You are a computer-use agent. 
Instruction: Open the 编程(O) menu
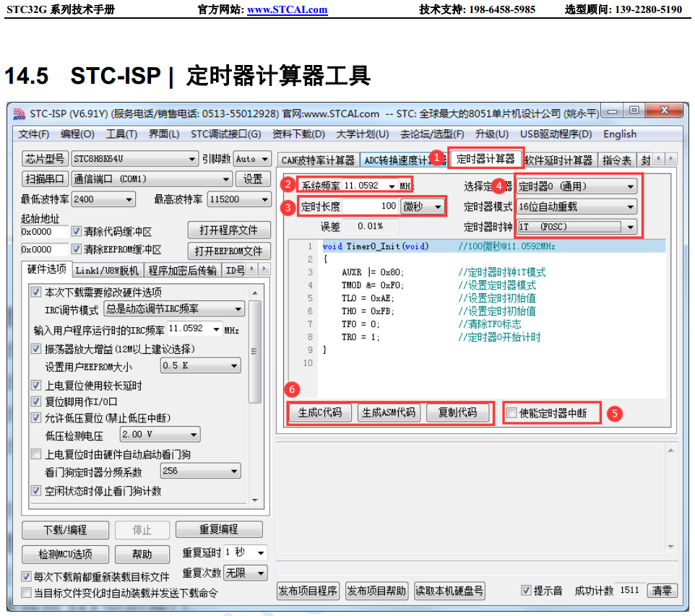(x=77, y=134)
